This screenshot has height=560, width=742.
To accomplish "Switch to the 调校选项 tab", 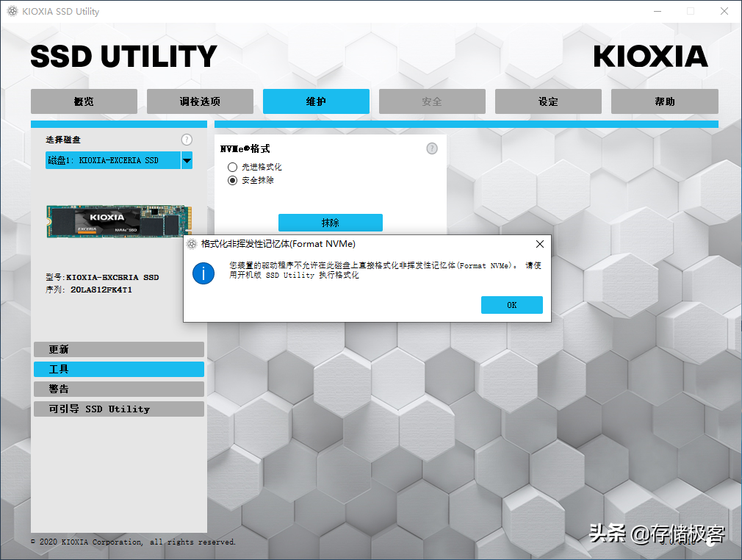I will [x=200, y=101].
